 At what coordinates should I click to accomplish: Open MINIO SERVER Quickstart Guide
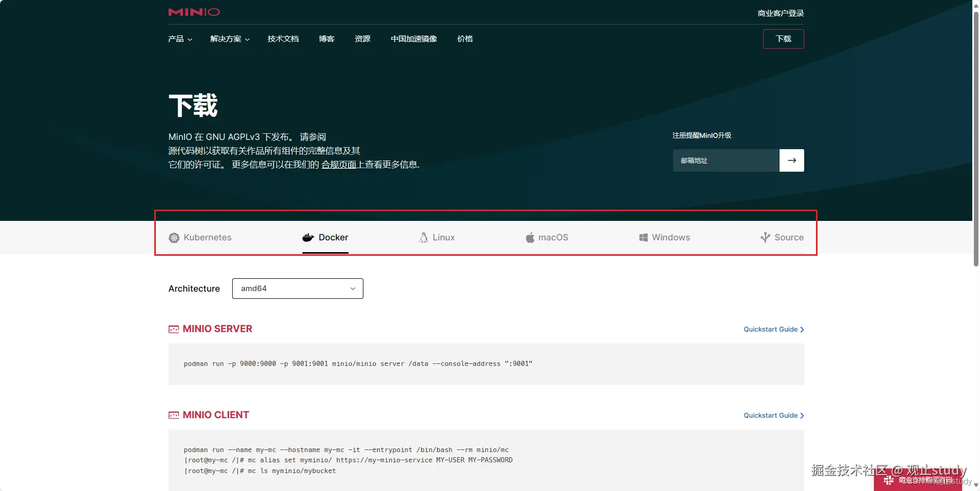773,330
